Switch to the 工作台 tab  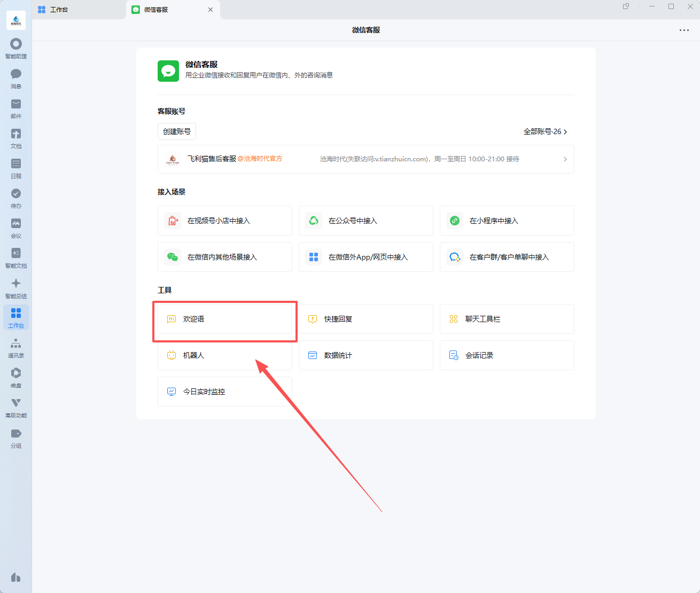click(79, 10)
